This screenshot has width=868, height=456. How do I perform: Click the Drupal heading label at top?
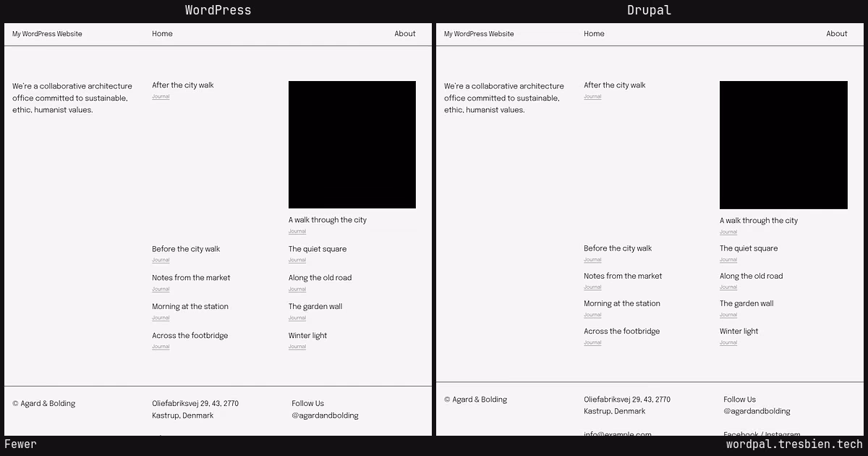click(x=649, y=10)
